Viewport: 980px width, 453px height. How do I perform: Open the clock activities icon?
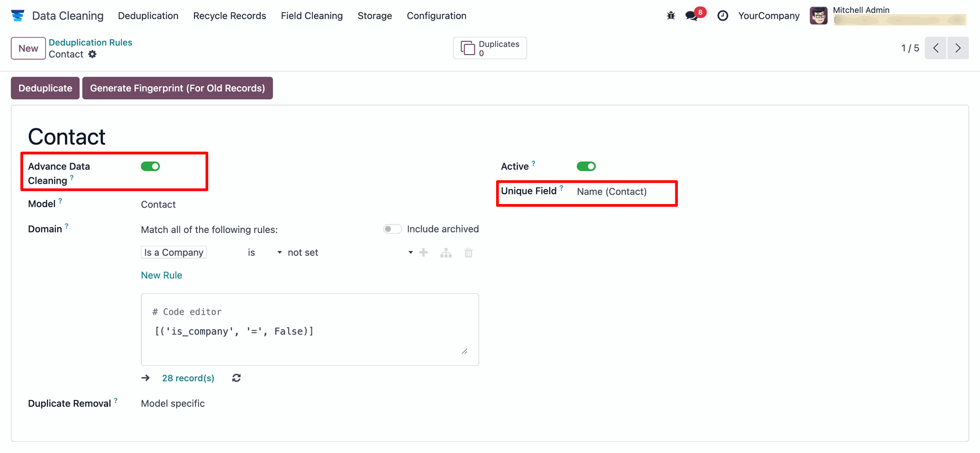[723, 16]
